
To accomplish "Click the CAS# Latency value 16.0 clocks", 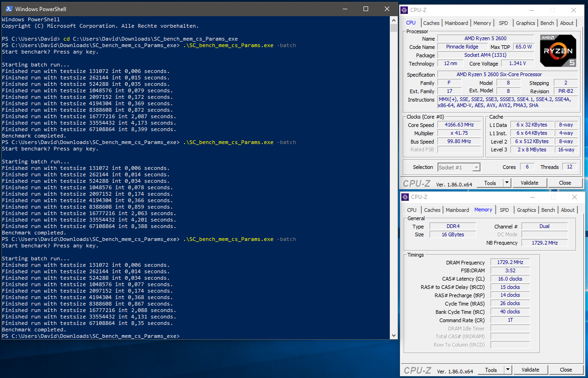I will [x=510, y=279].
